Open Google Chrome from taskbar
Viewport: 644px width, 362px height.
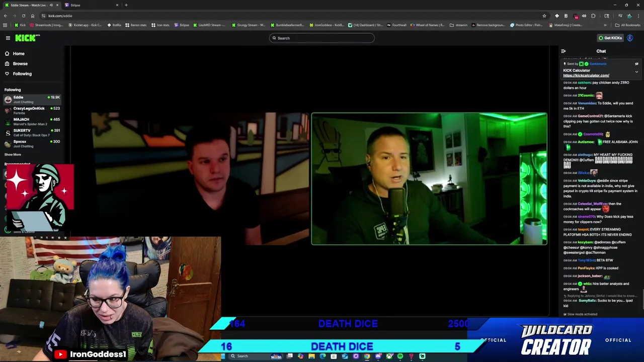[367, 356]
